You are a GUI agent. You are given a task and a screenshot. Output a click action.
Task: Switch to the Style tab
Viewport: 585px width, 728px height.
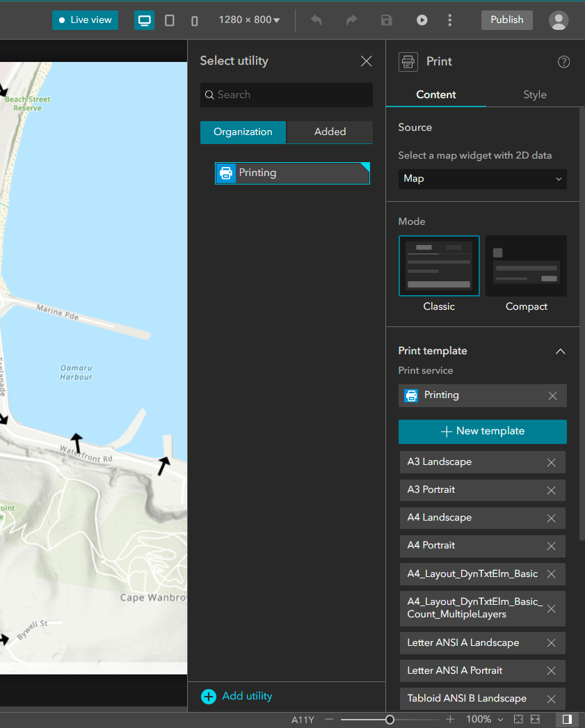pyautogui.click(x=534, y=95)
